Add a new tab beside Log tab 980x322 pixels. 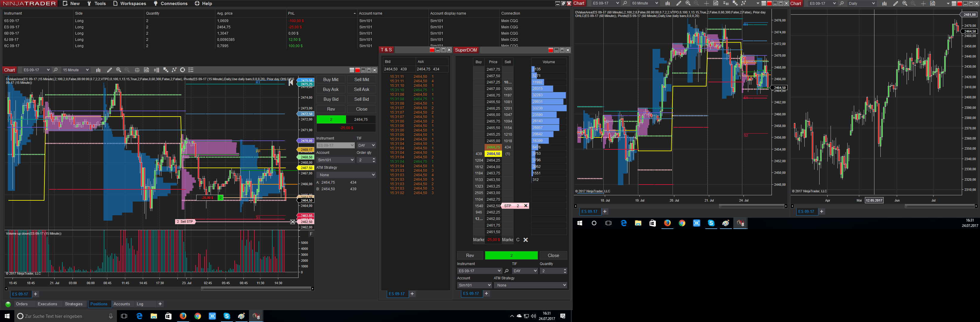(x=160, y=304)
